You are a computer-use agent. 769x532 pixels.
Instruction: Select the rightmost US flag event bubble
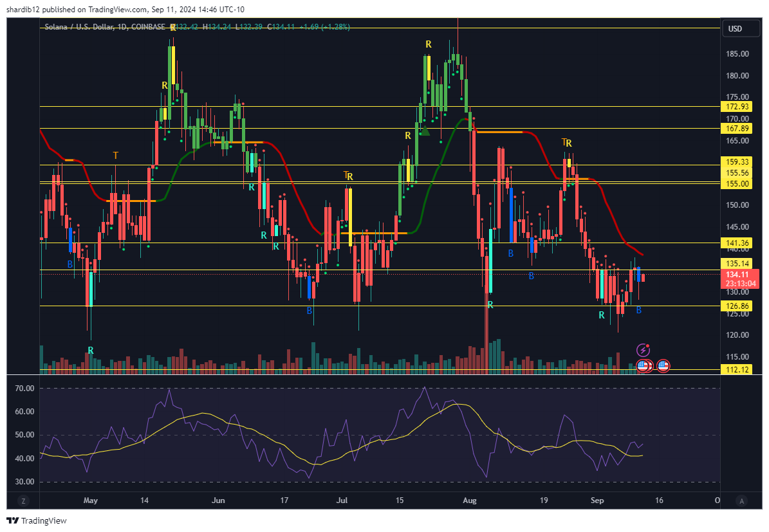pyautogui.click(x=663, y=365)
